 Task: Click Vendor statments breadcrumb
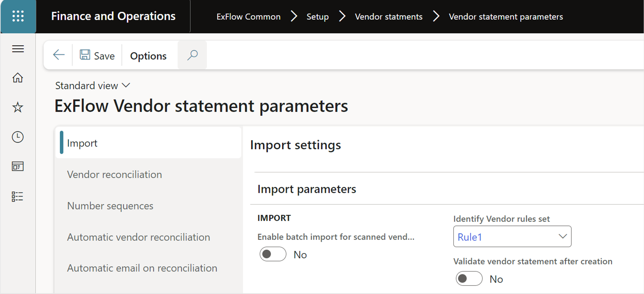click(388, 17)
